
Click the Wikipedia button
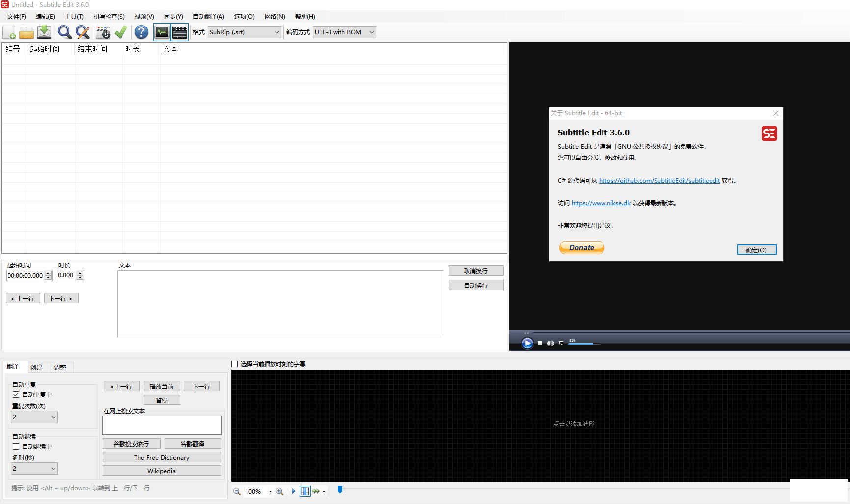162,471
